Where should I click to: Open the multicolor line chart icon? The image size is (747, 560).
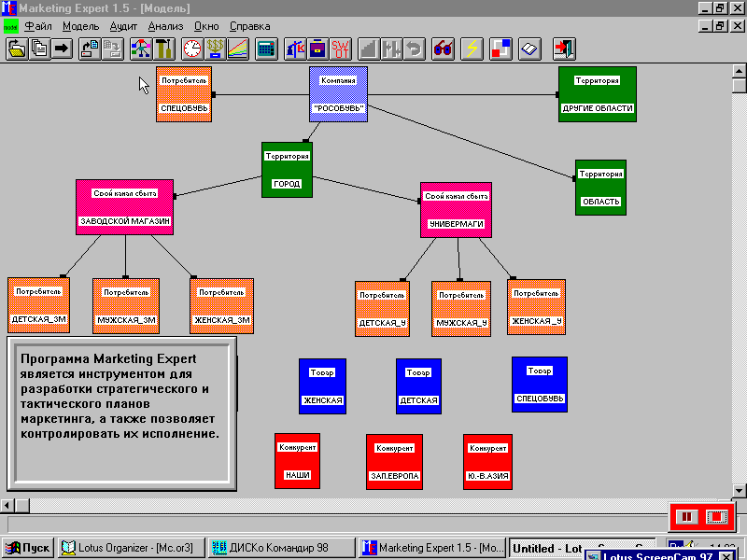click(x=238, y=49)
